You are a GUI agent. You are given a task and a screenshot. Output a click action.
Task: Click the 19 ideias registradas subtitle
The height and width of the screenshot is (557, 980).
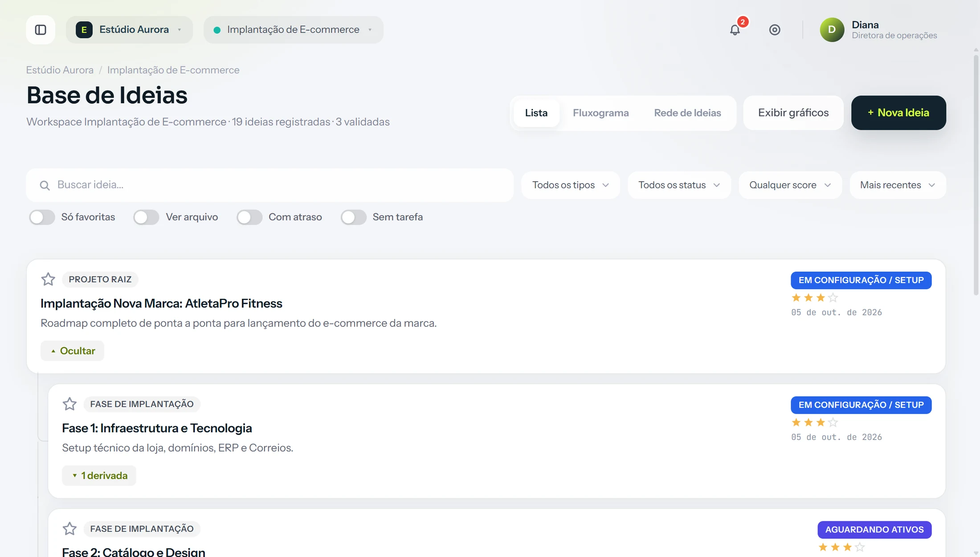281,122
